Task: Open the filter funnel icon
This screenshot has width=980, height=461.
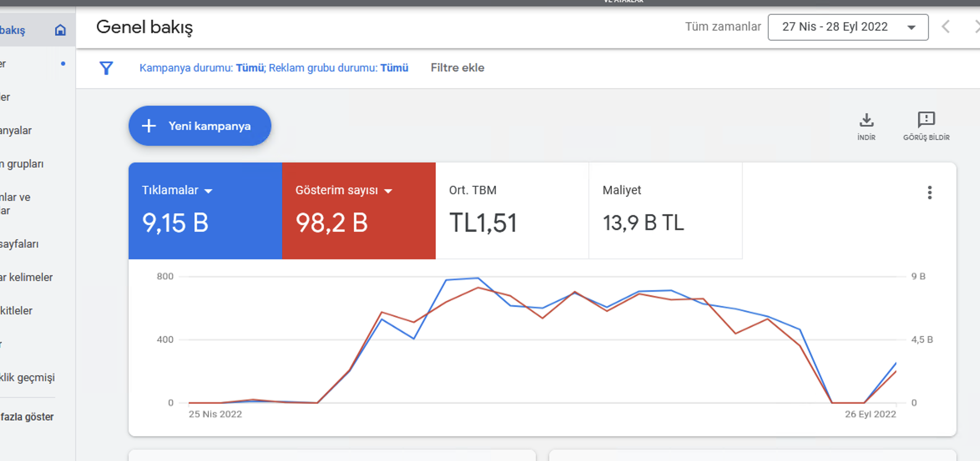Action: pos(106,68)
